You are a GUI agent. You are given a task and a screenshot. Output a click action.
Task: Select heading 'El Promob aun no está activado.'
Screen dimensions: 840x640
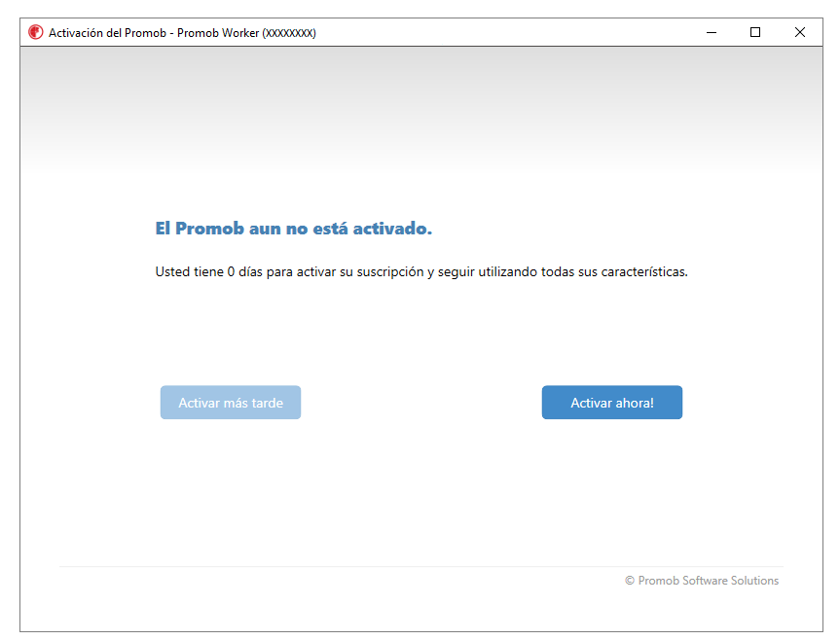point(294,229)
